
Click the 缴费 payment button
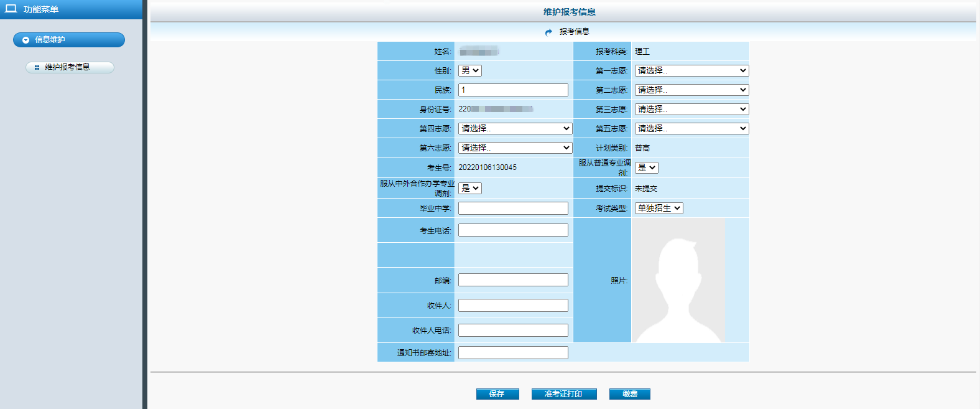[x=629, y=394]
